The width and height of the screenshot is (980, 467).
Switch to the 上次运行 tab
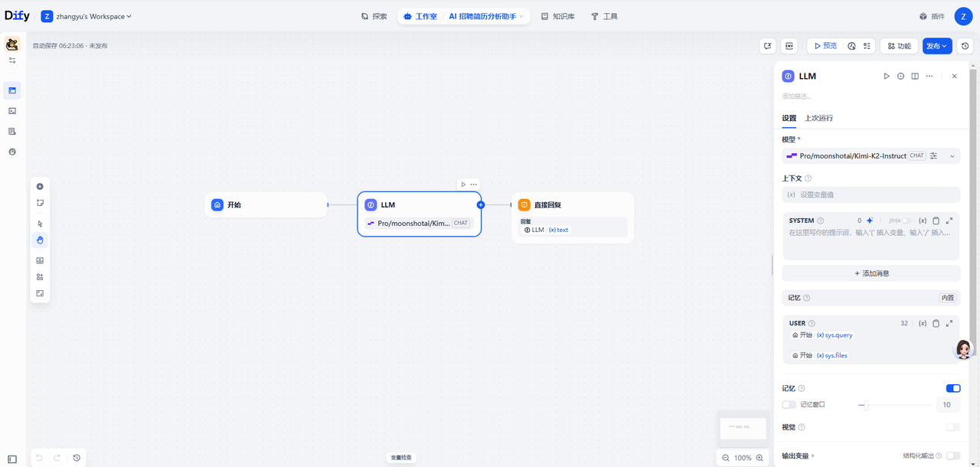818,118
